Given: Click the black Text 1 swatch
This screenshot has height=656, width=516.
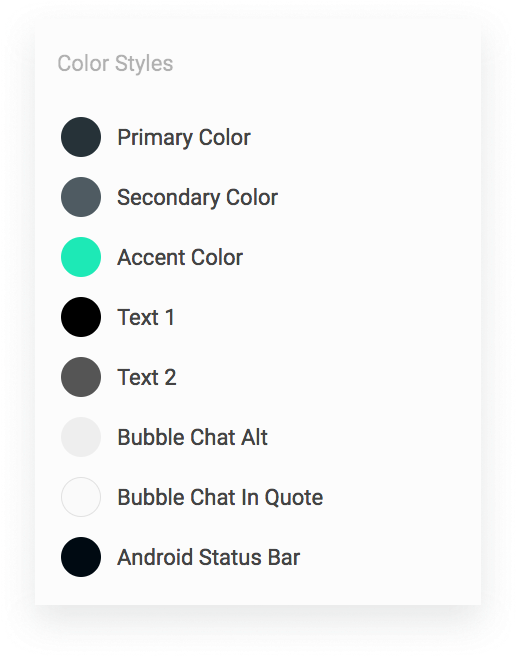Looking at the screenshot, I should click(81, 317).
